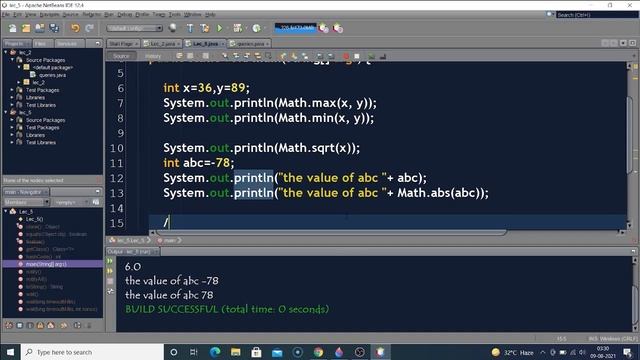Collapse Lec_5 class node in Navigator

coord(6,211)
